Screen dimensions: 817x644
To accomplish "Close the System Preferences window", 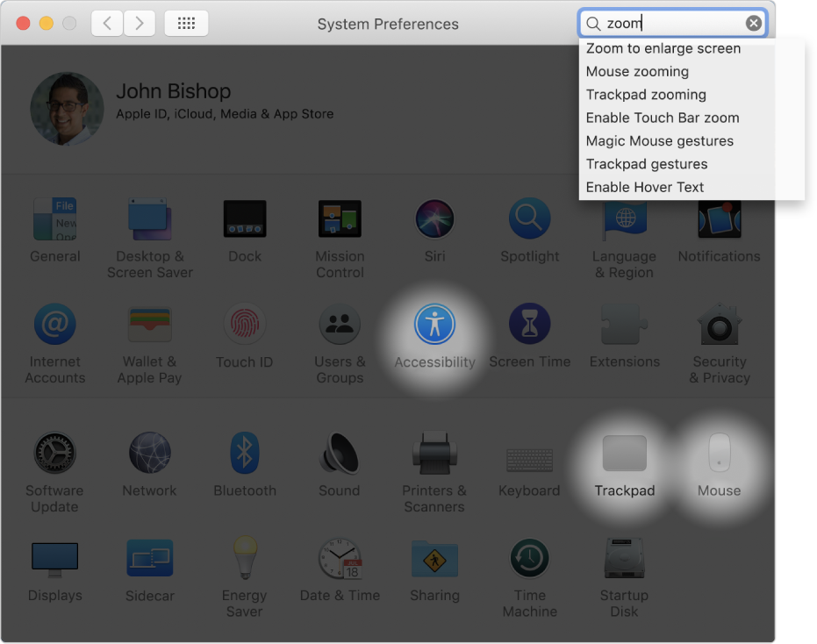I will coord(23,24).
